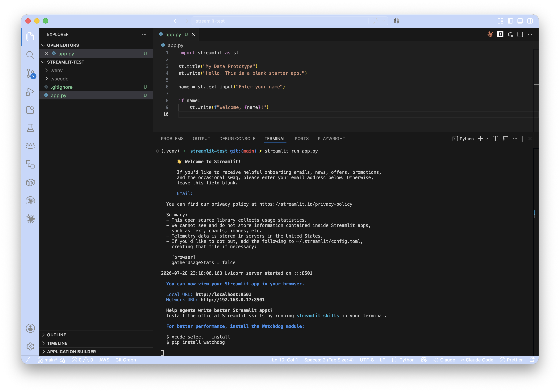The image size is (560, 392).
Task: Close the bottom panel
Action: pyautogui.click(x=530, y=139)
